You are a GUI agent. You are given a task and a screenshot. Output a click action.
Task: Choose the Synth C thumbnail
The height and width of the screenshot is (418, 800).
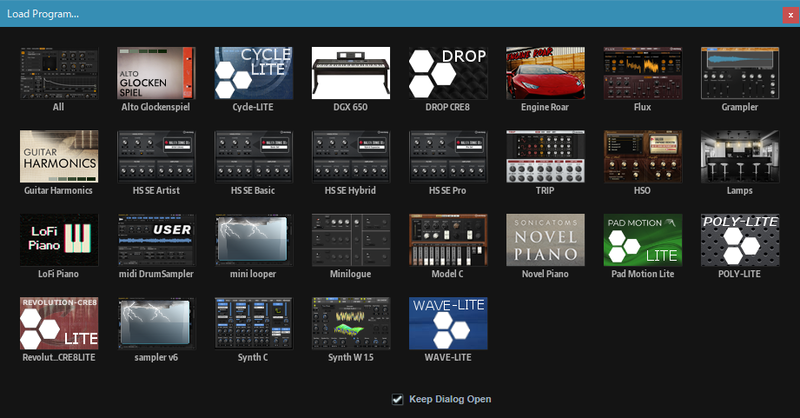[254, 323]
